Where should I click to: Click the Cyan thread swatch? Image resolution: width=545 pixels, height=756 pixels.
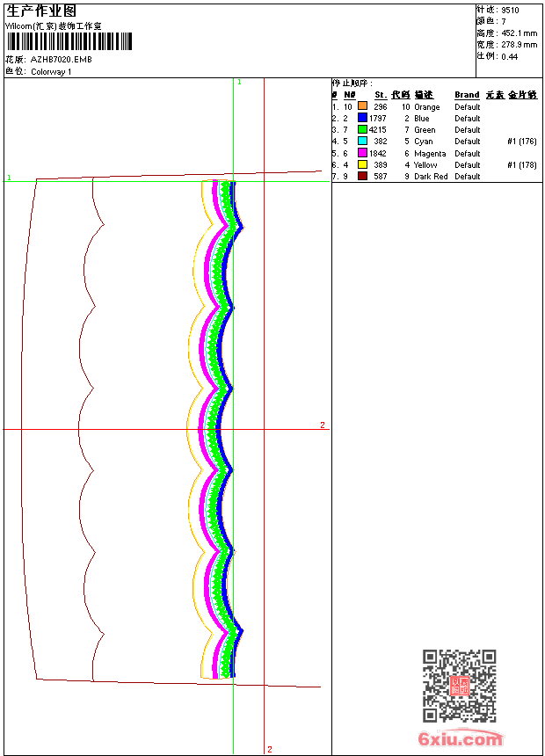point(362,141)
